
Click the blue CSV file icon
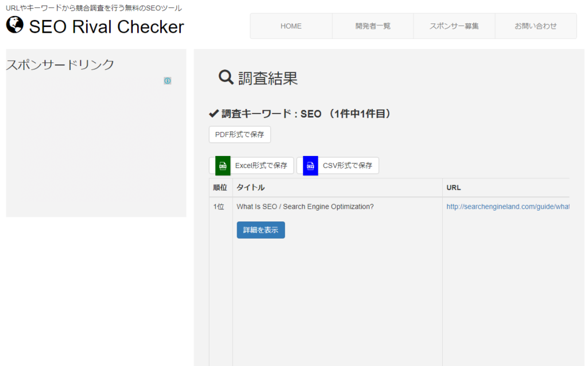[x=311, y=166]
